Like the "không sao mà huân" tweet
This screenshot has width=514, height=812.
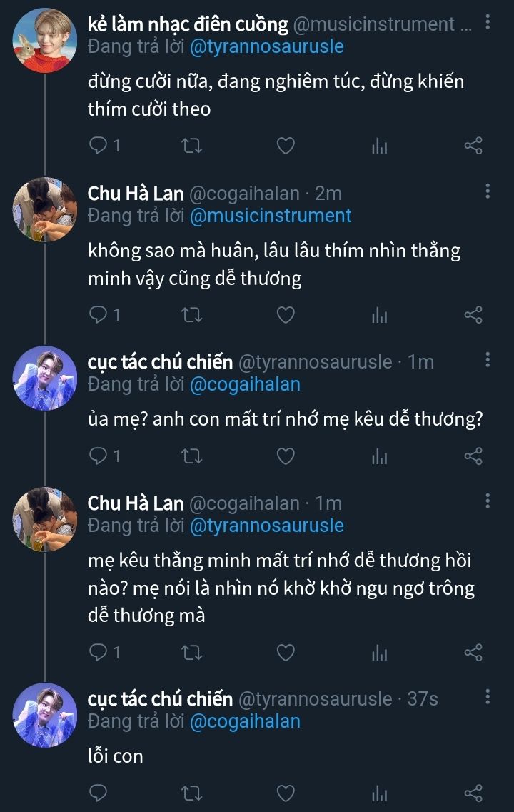[x=286, y=315]
